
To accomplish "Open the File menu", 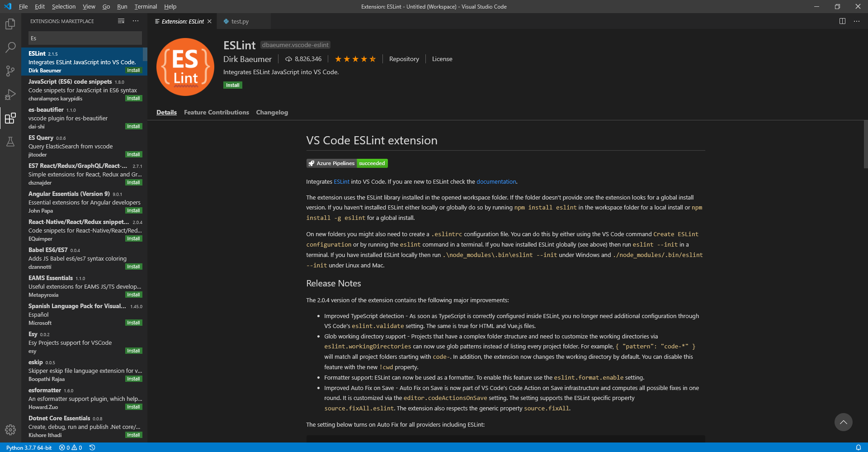I will [23, 6].
